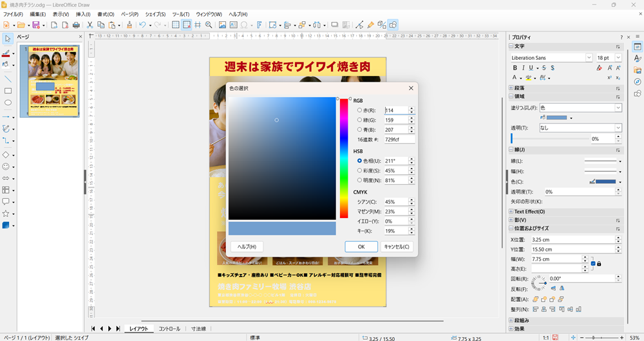
Task: Select the Ellipse tool in left toolbar
Action: click(8, 102)
